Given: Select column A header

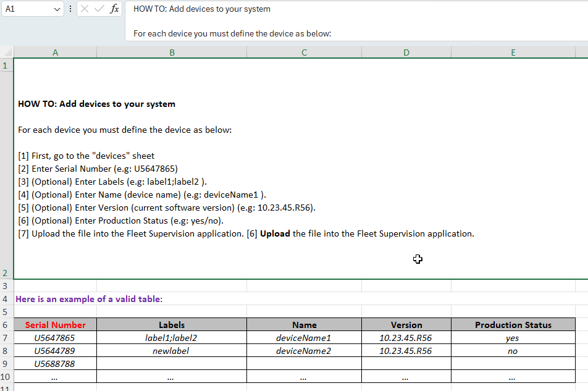Looking at the screenshot, I should (55, 53).
